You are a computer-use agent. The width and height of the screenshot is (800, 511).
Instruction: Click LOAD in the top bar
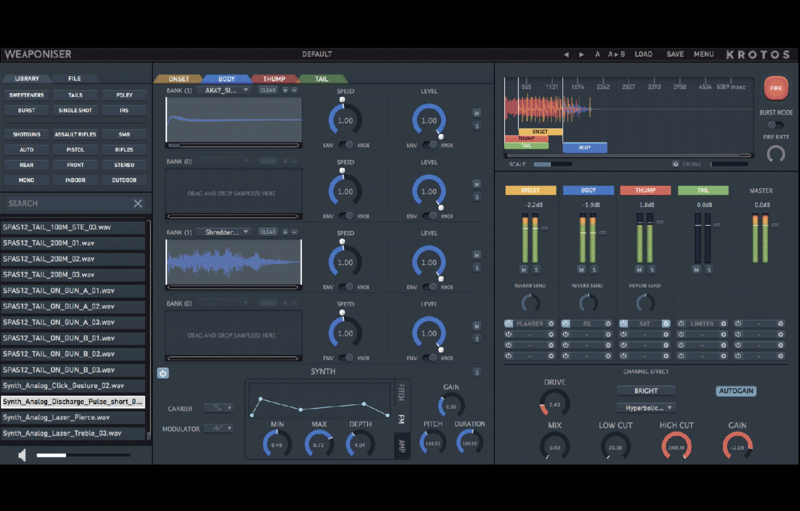click(x=643, y=54)
